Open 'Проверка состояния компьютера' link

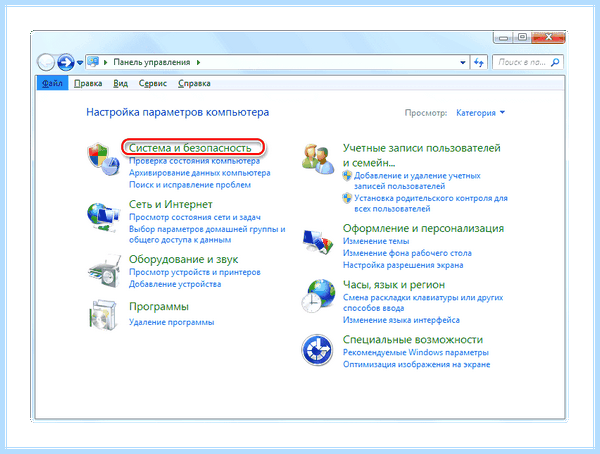pyautogui.click(x=194, y=161)
